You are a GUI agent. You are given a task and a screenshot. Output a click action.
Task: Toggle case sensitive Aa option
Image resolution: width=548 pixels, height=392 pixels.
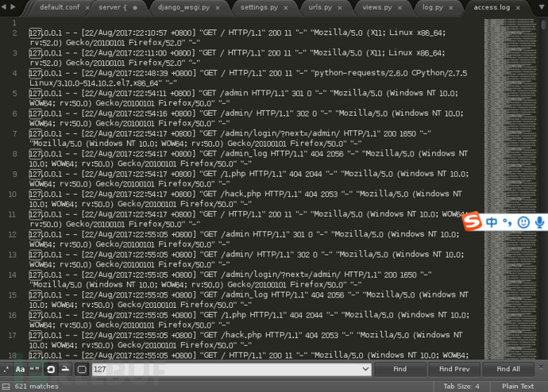pyautogui.click(x=21, y=369)
